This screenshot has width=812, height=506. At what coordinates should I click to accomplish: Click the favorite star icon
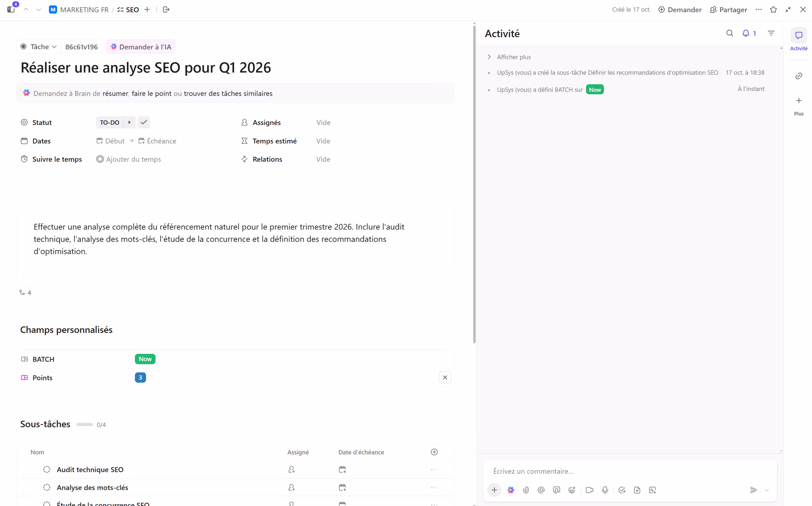(x=773, y=9)
